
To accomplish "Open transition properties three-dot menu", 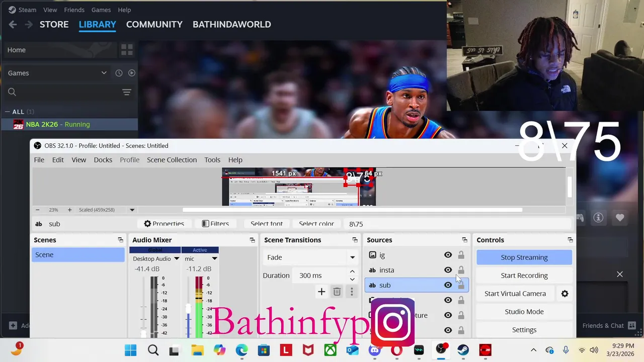I will point(352,292).
